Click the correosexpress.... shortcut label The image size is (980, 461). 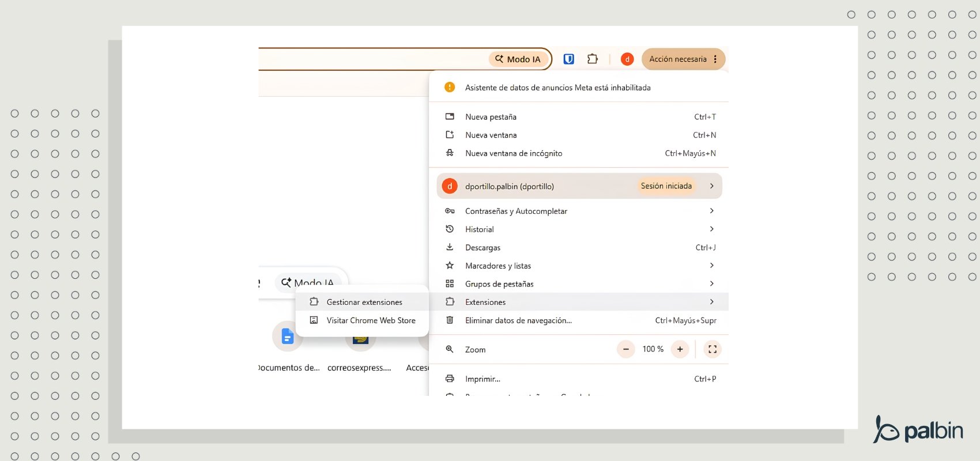pos(359,368)
